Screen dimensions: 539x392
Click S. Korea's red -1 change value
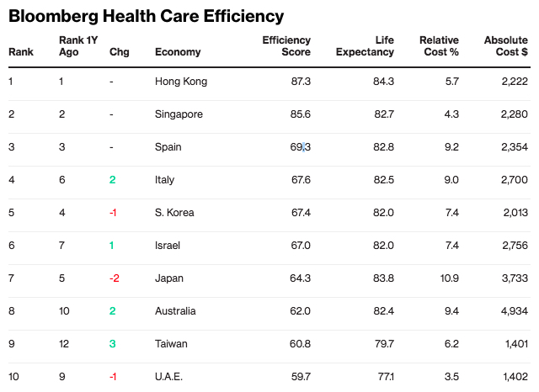113,213
